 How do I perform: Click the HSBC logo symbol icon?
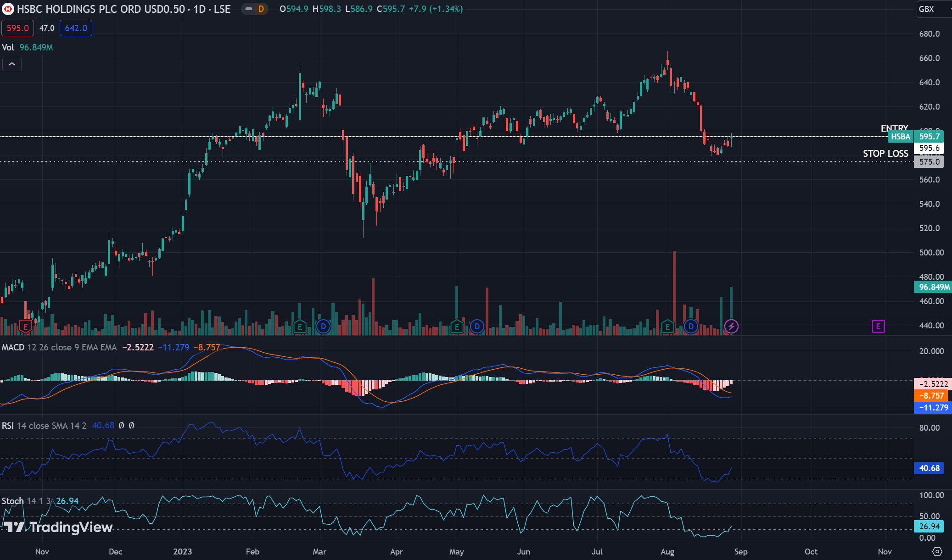[8, 9]
